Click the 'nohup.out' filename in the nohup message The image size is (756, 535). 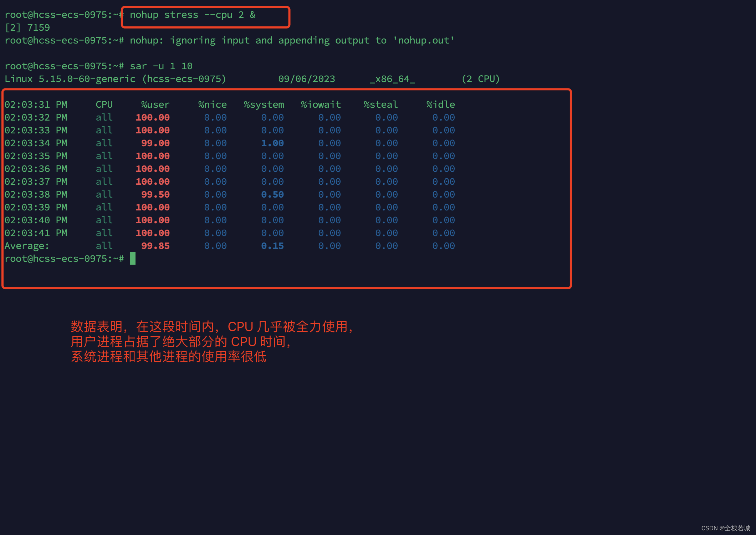(423, 41)
